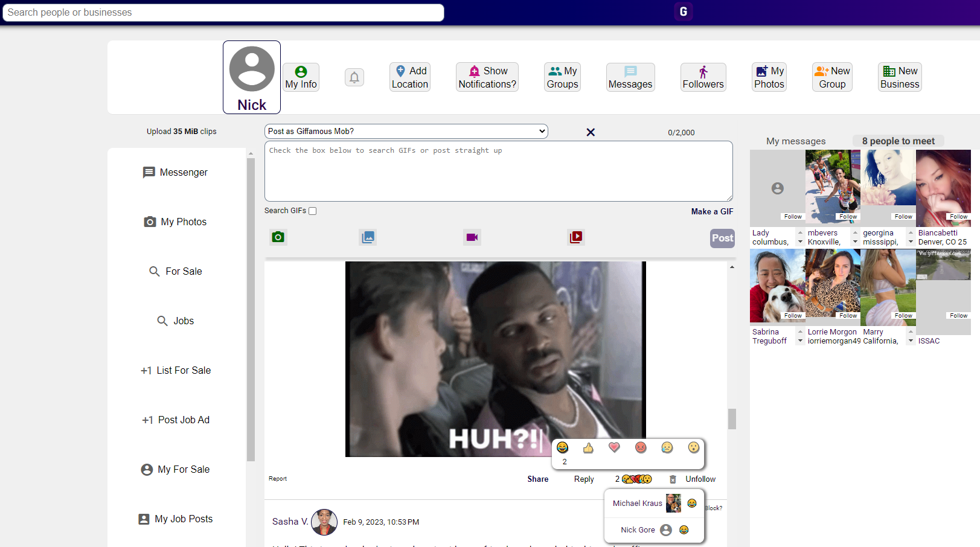This screenshot has height=547, width=980.
Task: React with crying face emoji
Action: click(667, 447)
